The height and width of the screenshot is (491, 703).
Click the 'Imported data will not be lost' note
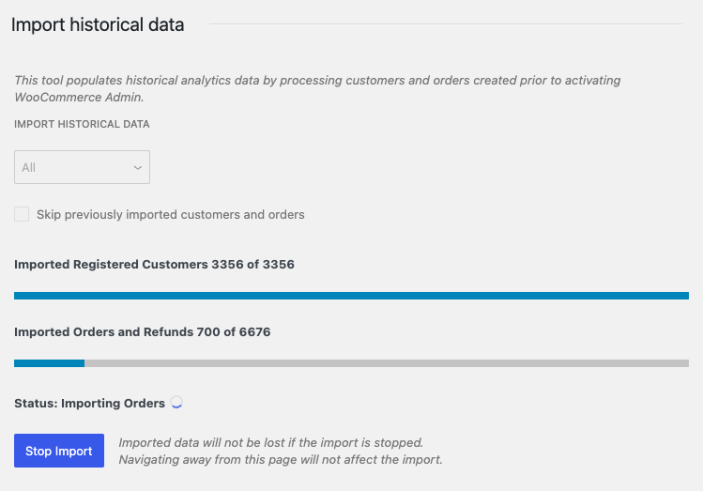coord(270,443)
